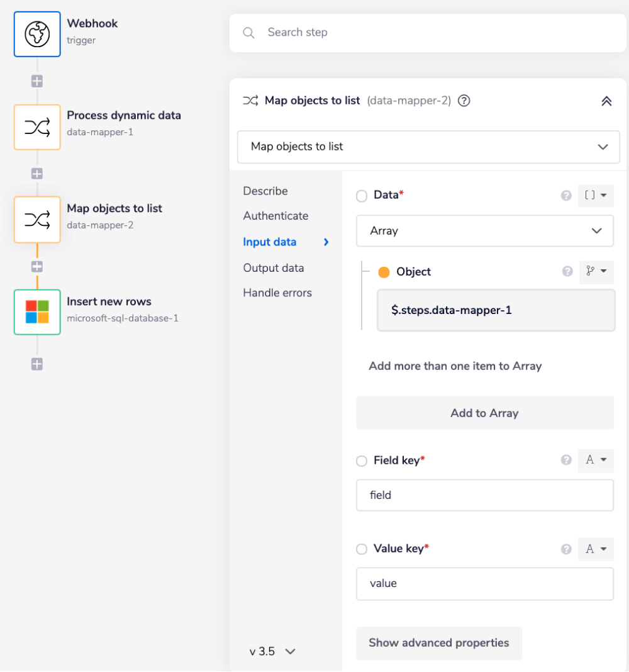Select the radio beside Field key
The image size is (629, 672).
coord(362,461)
